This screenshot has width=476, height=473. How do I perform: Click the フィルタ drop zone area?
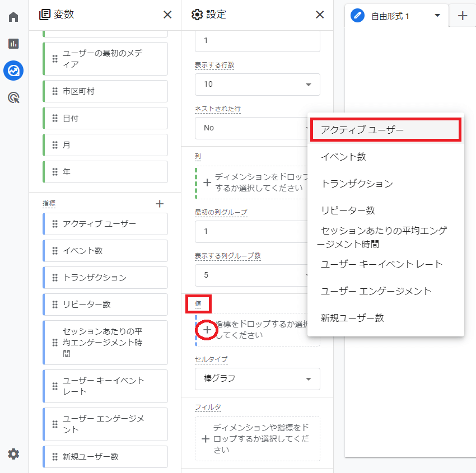tap(257, 439)
